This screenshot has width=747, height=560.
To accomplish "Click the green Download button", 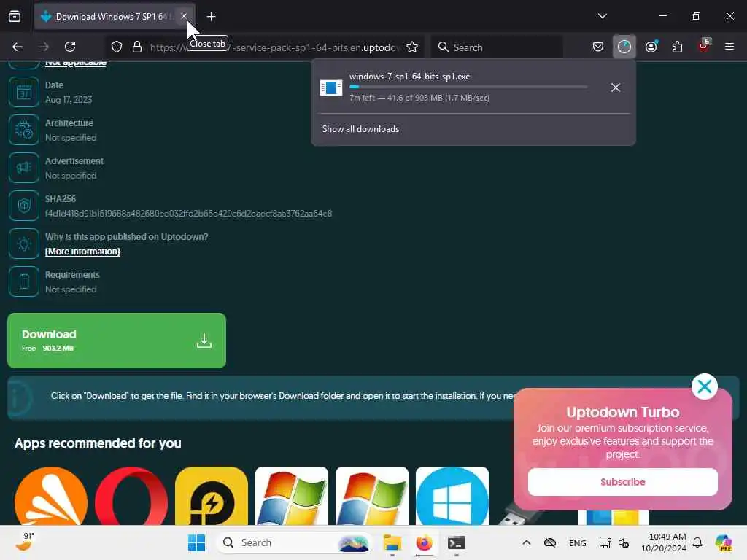I will 117,341.
